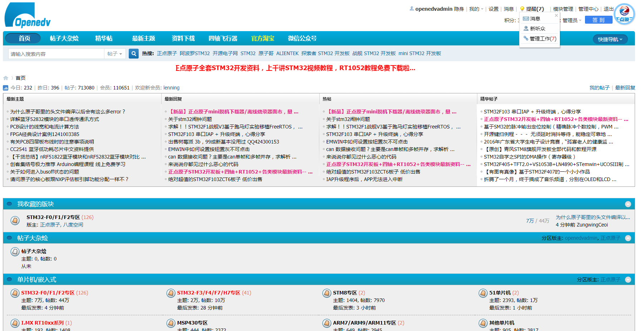
Task: Click the 管理中心 link
Action: 588,9
